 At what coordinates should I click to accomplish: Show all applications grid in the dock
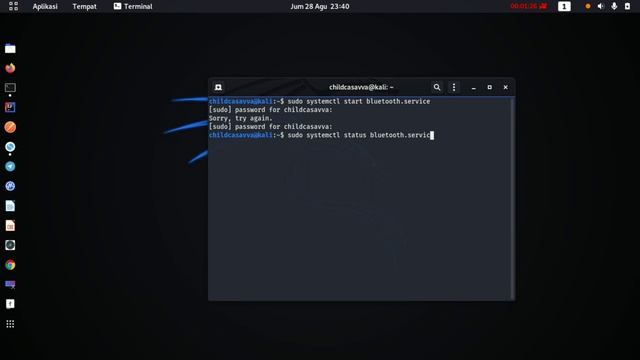[x=10, y=324]
